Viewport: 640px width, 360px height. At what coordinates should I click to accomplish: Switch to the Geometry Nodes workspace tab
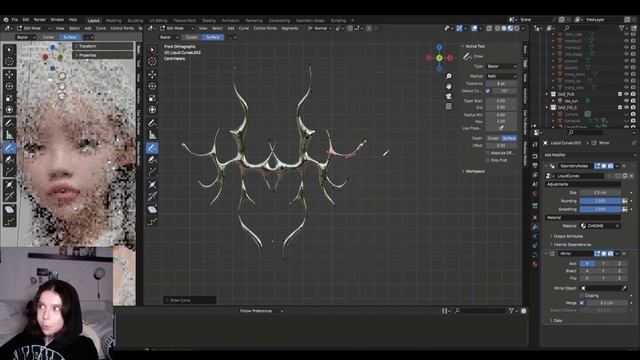(310, 20)
